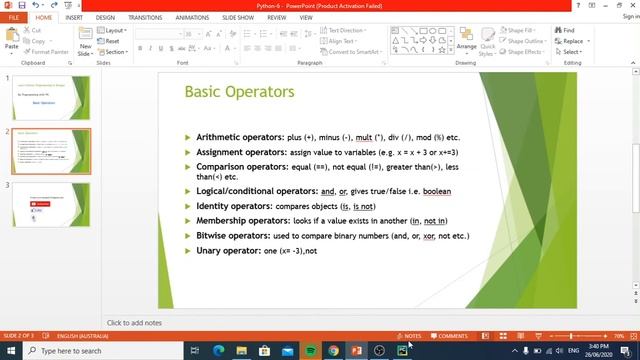Increase font size
The height and width of the screenshot is (360, 640).
(208, 34)
